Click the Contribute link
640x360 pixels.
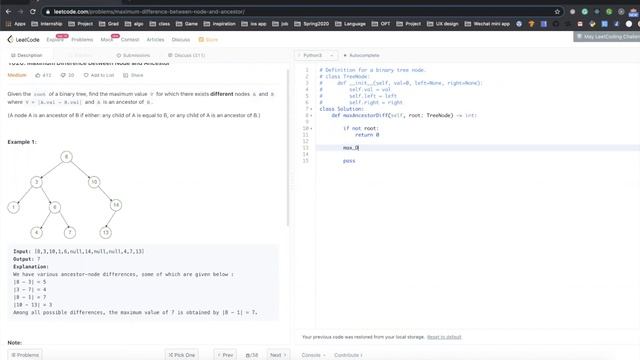(x=348, y=355)
